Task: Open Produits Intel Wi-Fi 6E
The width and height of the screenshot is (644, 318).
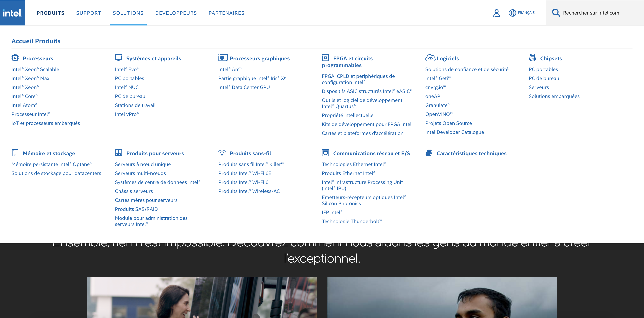Action: pos(245,173)
